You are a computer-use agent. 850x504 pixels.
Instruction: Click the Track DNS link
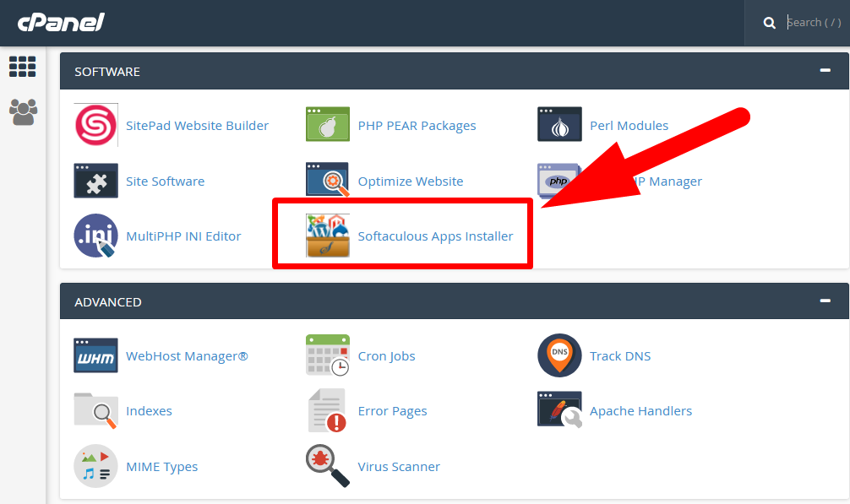click(x=620, y=356)
